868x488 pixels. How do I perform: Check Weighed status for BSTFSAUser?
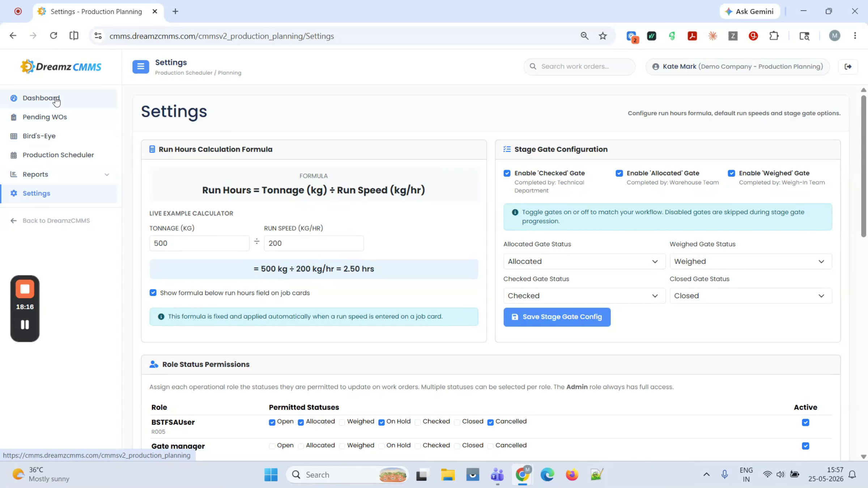(342, 422)
